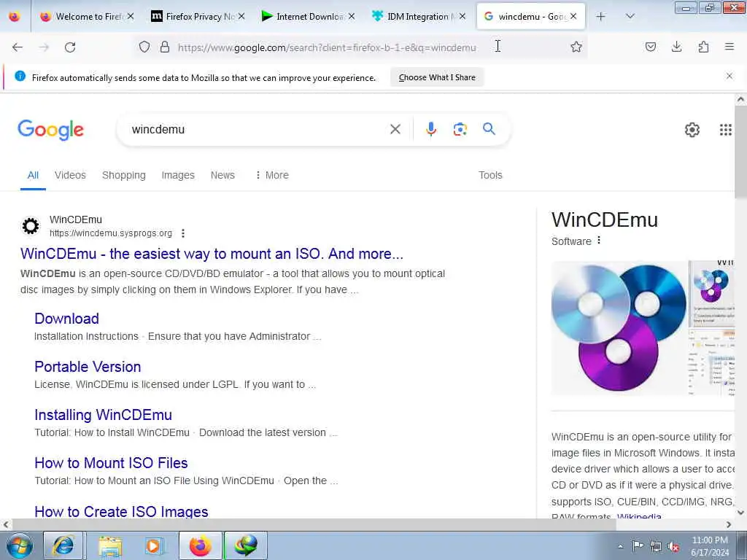
Task: Open the tracking protection shield icon
Action: click(x=144, y=47)
